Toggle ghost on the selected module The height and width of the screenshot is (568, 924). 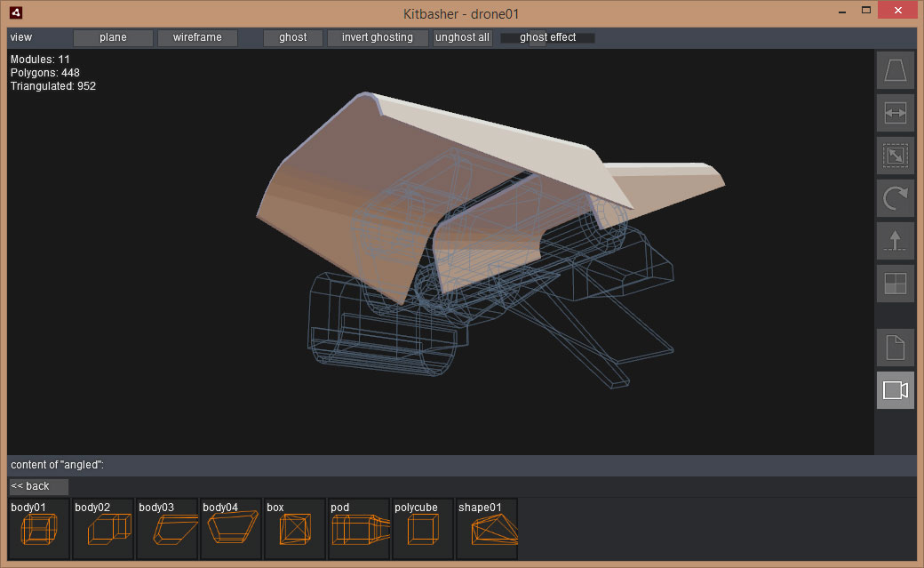click(292, 37)
